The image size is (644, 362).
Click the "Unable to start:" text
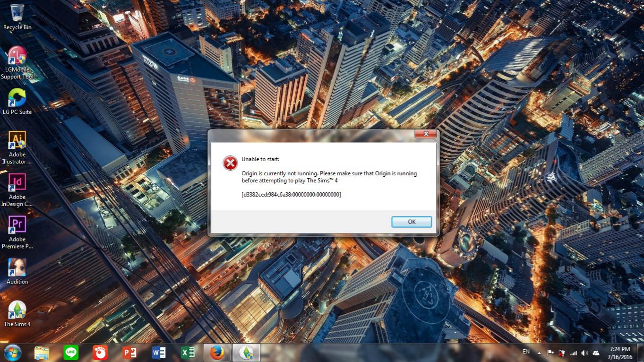(x=260, y=159)
